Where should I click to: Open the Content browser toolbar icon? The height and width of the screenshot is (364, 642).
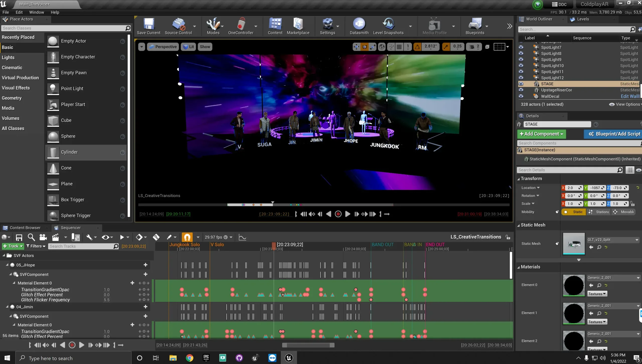point(275,26)
